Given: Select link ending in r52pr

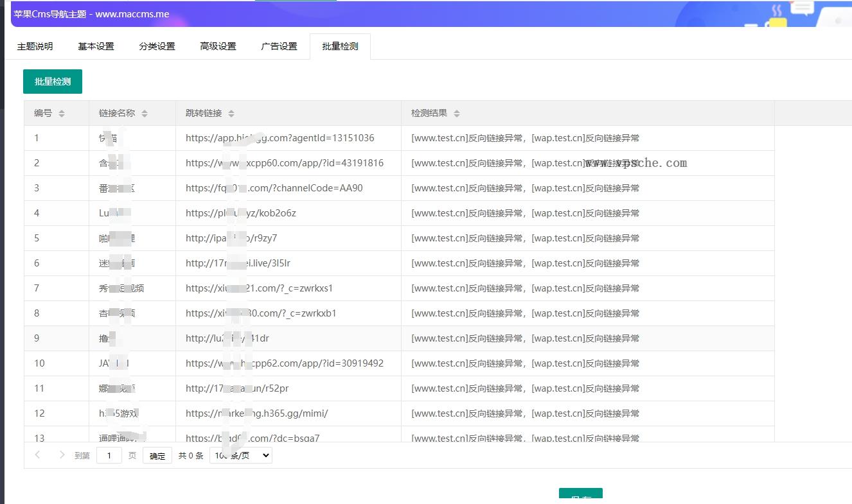Looking at the screenshot, I should (238, 388).
